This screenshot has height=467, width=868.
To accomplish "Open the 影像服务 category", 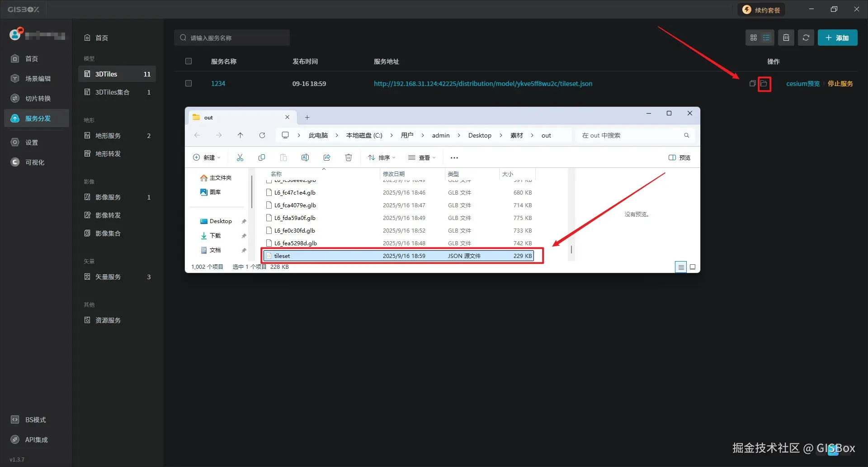I will [x=118, y=197].
